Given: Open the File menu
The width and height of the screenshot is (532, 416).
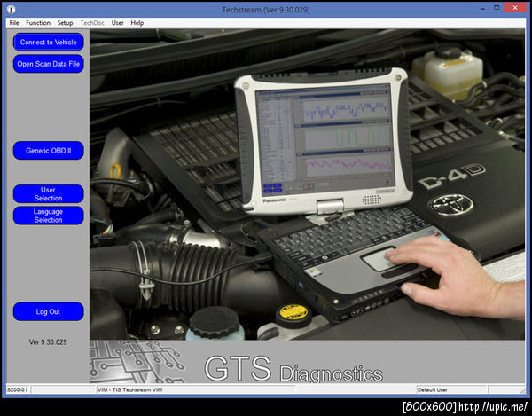Looking at the screenshot, I should pyautogui.click(x=14, y=23).
